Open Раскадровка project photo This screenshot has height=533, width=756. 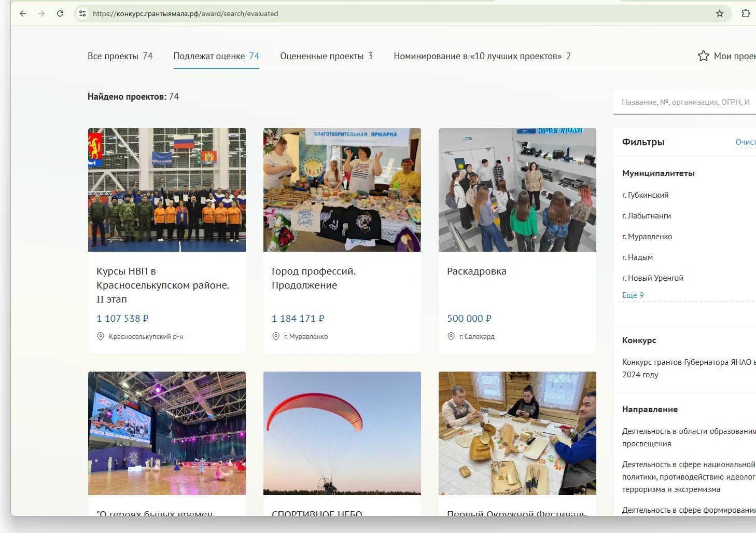[x=517, y=190]
